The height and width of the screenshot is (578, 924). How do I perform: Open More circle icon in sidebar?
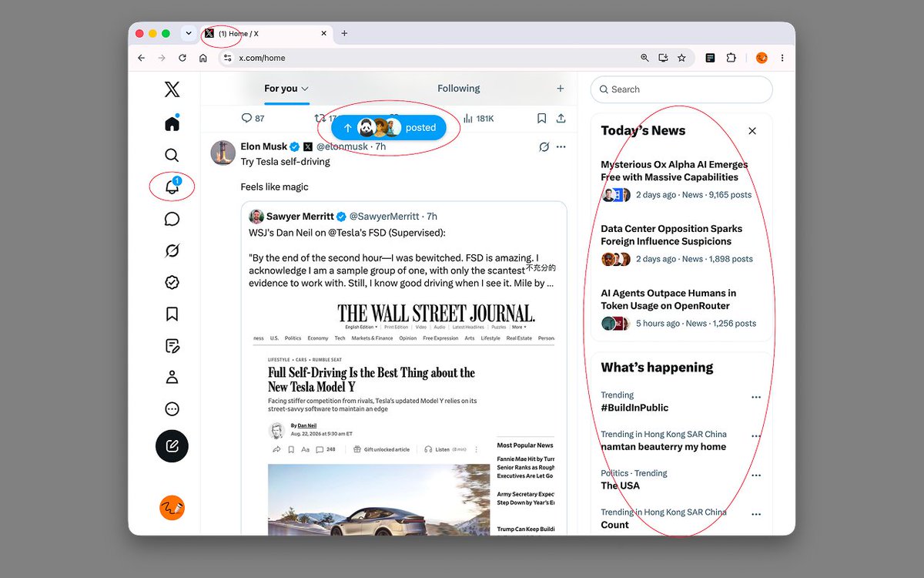[172, 409]
